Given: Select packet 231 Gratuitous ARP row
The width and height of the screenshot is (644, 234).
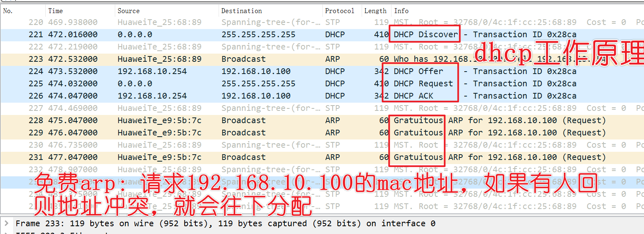Looking at the screenshot, I should point(245,157).
